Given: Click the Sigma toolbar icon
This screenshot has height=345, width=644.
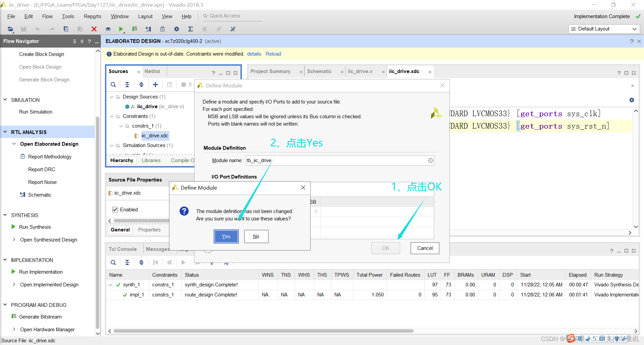Looking at the screenshot, I should [191, 29].
